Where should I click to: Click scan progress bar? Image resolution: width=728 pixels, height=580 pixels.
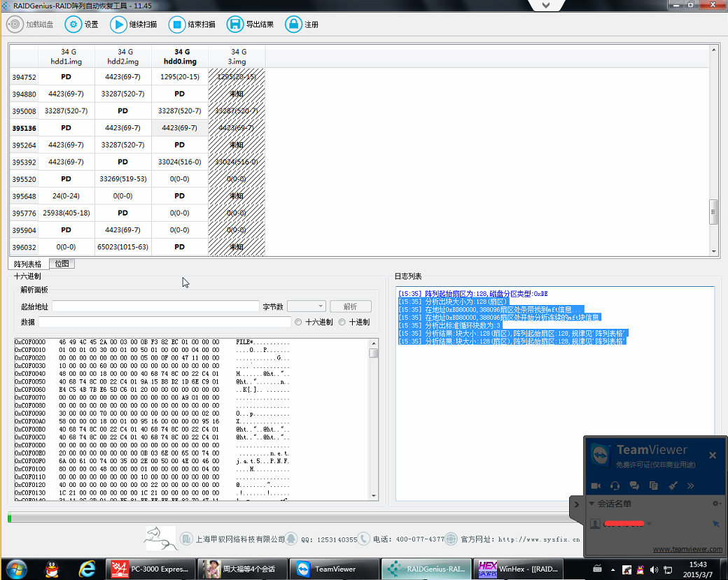tap(290, 518)
